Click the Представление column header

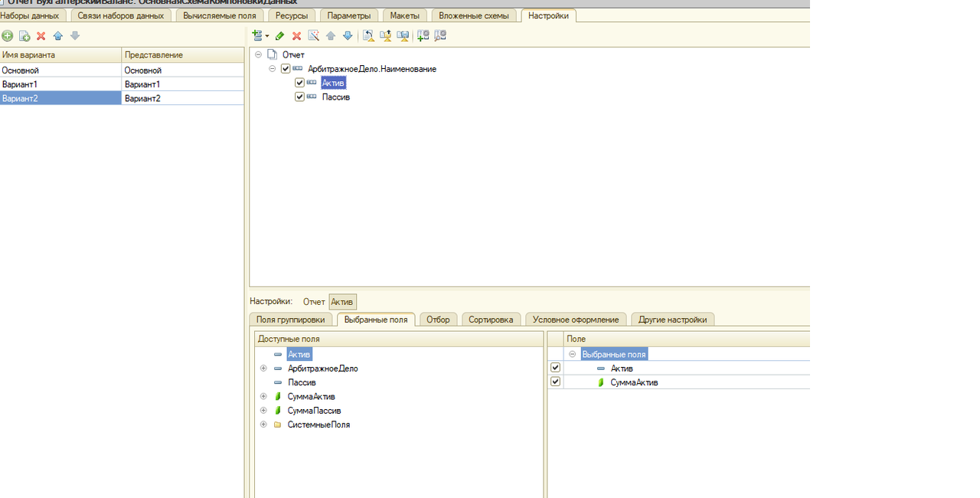pyautogui.click(x=183, y=55)
